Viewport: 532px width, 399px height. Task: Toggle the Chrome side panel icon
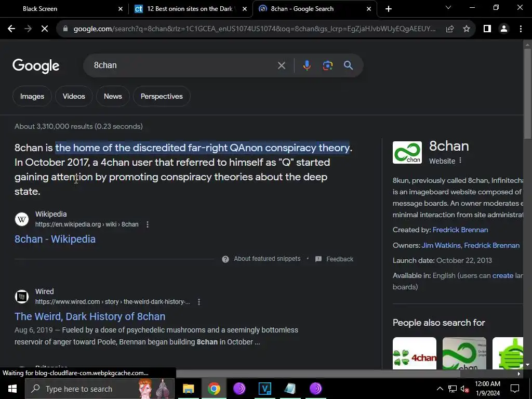tap(487, 29)
